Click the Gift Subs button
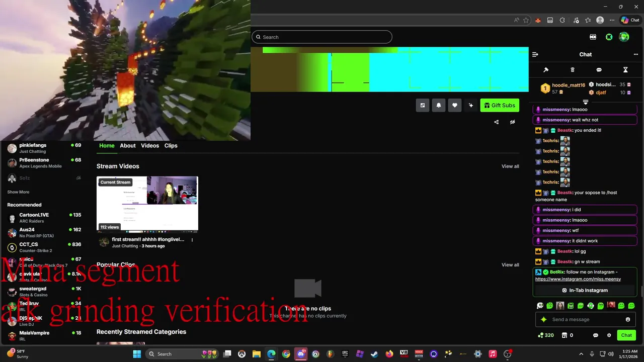 coord(500,105)
